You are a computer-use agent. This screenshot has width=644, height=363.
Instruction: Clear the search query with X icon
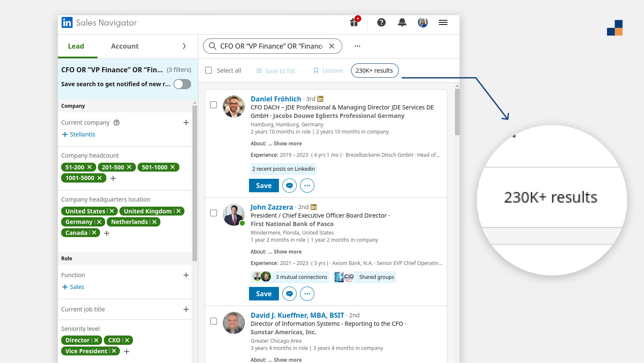click(x=332, y=46)
